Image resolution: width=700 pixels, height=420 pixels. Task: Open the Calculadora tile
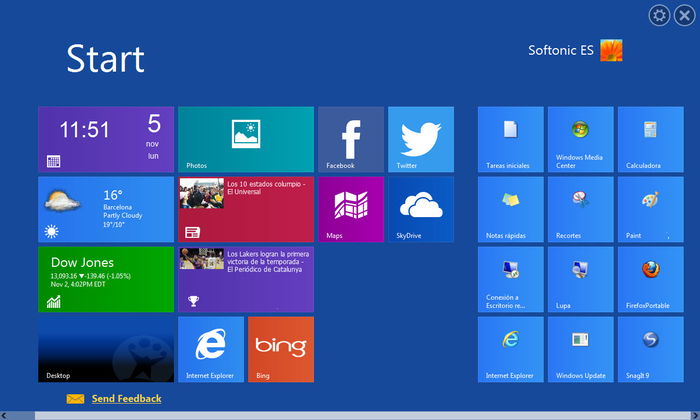650,139
